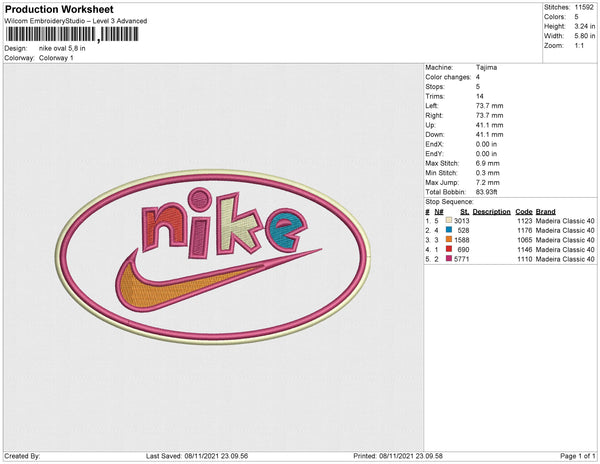The image size is (600, 464).
Task: Select the Max Stitch value '6.9 mm'
Action: [x=488, y=163]
